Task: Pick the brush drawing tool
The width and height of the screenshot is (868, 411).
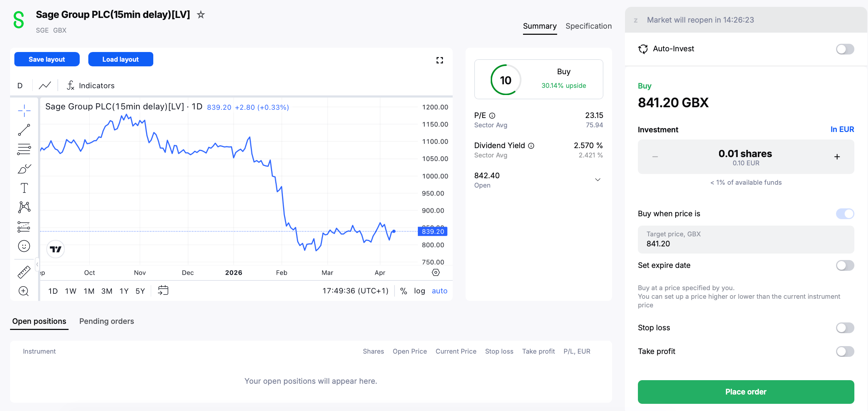Action: click(x=24, y=169)
